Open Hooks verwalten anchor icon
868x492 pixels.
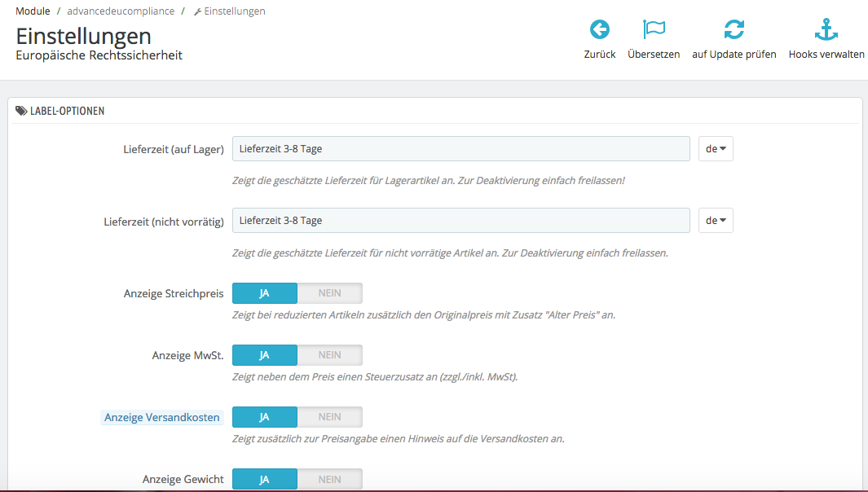point(826,30)
